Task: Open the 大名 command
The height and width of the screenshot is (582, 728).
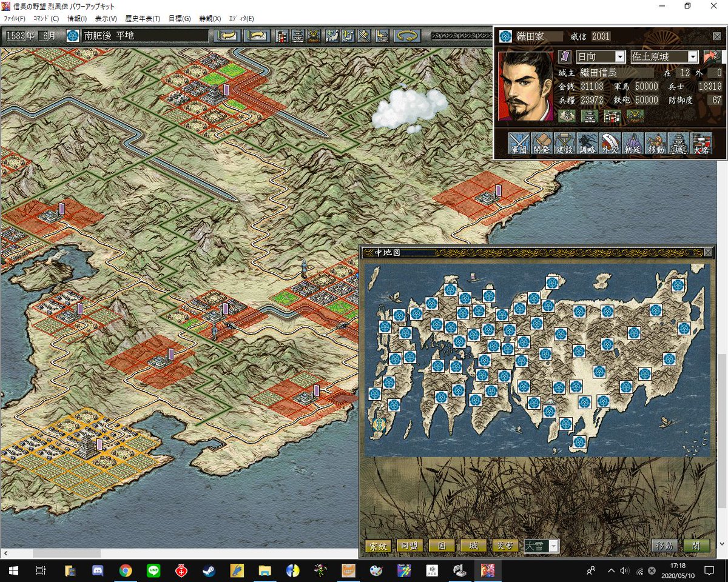Action: click(x=701, y=143)
